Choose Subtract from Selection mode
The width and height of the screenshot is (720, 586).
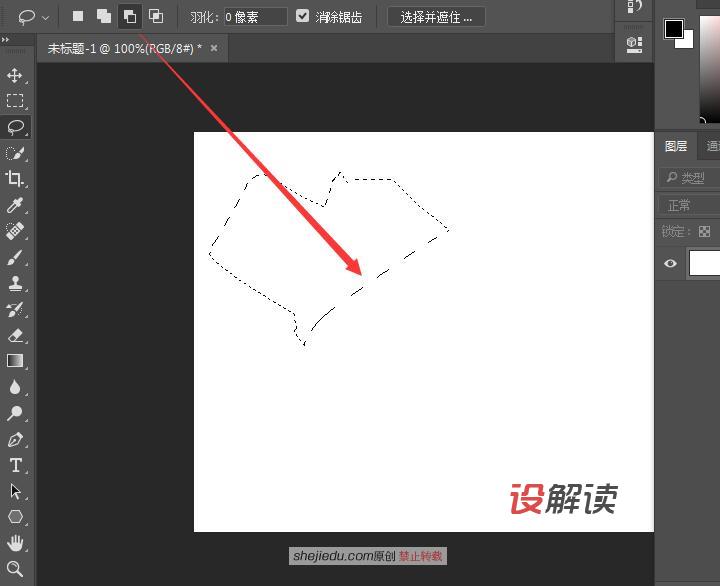[x=130, y=17]
